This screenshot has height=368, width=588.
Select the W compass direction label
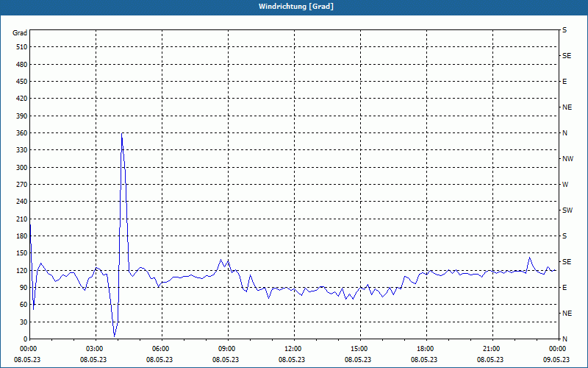coord(565,185)
